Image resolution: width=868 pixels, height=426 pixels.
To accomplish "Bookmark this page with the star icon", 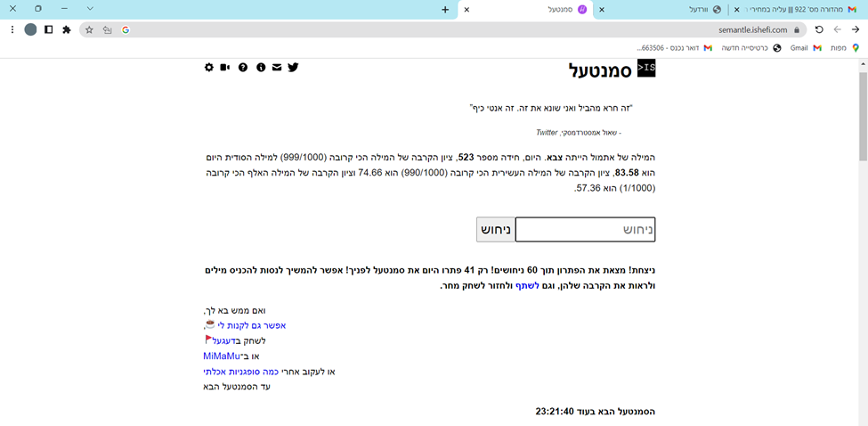I will pos(89,29).
